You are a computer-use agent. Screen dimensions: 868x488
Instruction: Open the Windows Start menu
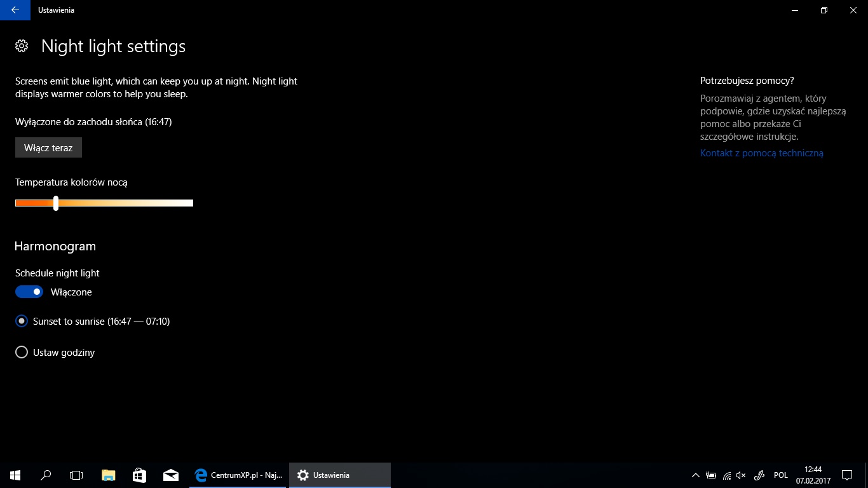15,475
